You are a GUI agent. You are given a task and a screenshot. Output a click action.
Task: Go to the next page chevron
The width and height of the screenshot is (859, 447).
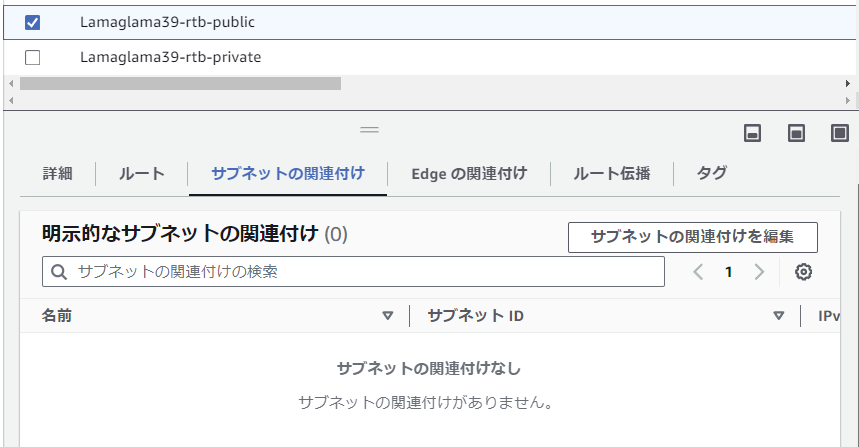(x=759, y=272)
